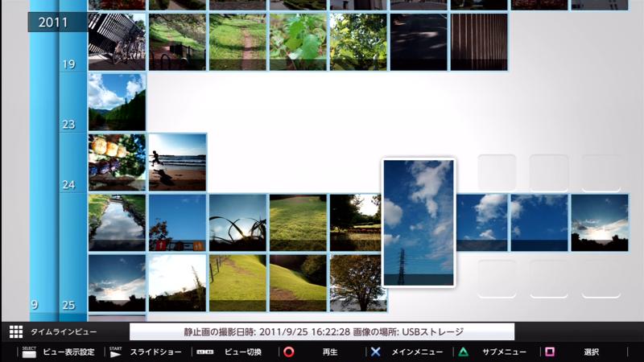Click the green triangle button icon
Image resolution: width=644 pixels, height=362 pixels.
(x=464, y=352)
